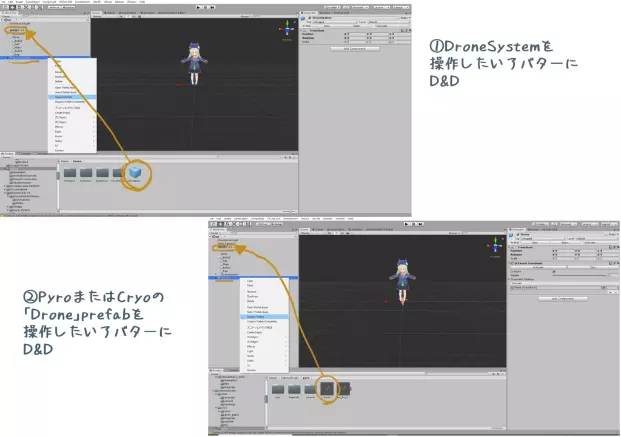Image resolution: width=621 pixels, height=437 pixels.
Task: Click Add Component in upper Inspector
Action: (x=355, y=48)
